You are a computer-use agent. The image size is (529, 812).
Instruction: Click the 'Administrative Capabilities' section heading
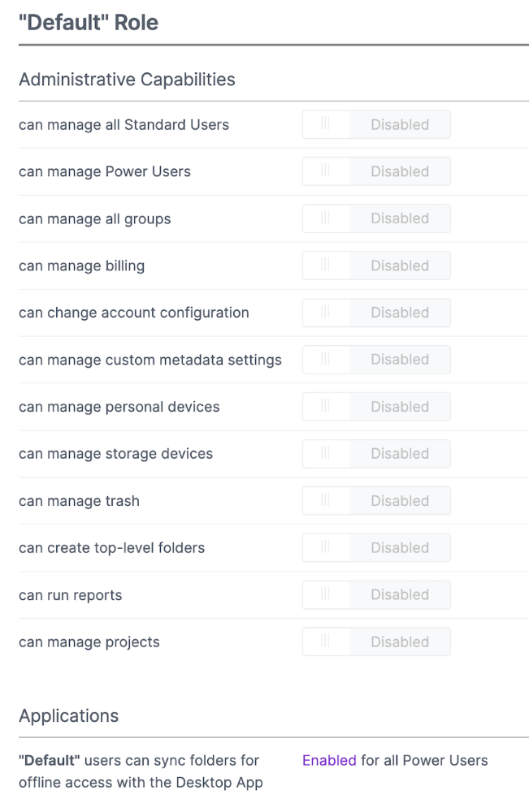(x=127, y=80)
